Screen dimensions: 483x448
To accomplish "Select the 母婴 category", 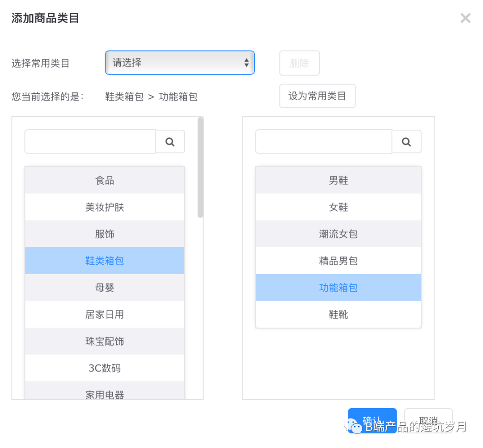I will (104, 287).
